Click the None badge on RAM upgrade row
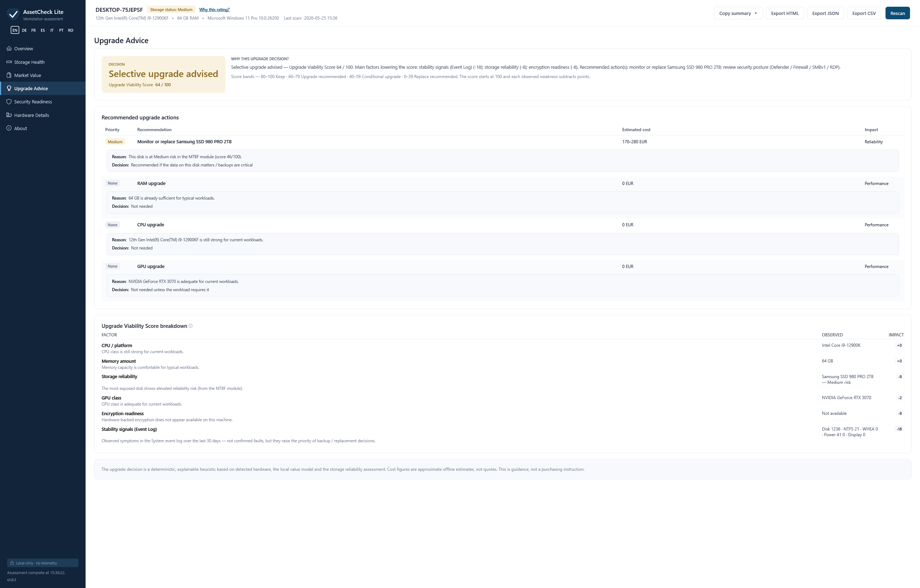Screen dimensions: 920x588 (112, 183)
